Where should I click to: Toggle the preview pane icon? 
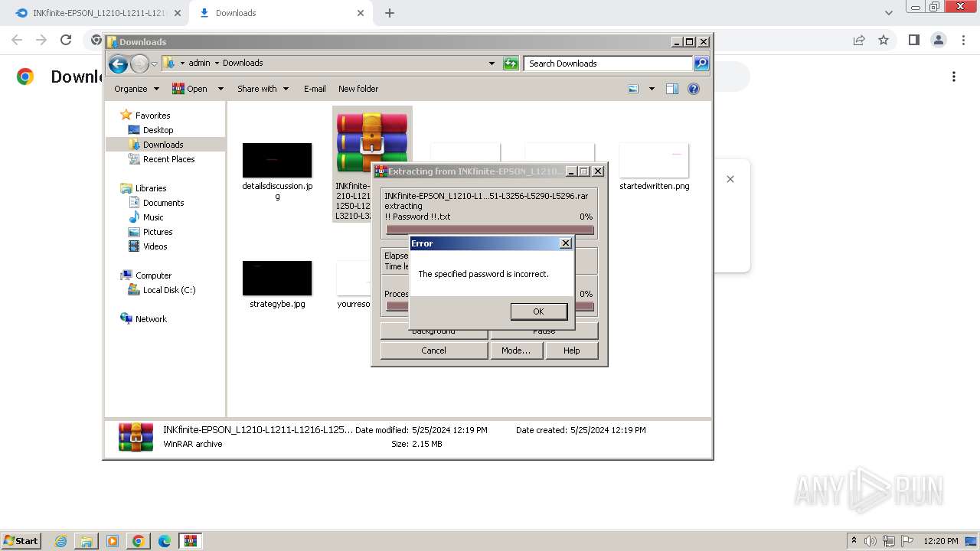coord(671,89)
